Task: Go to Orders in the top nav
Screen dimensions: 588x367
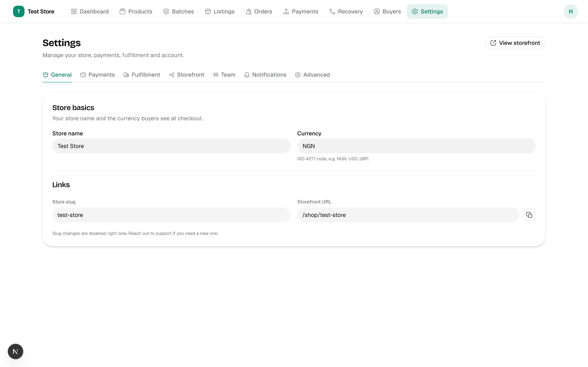Action: coord(259,11)
